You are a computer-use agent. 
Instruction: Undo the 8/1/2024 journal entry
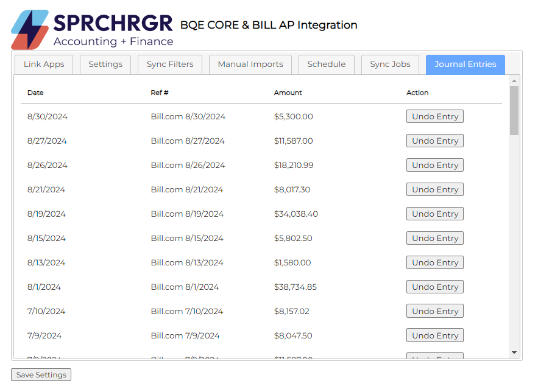click(x=434, y=287)
